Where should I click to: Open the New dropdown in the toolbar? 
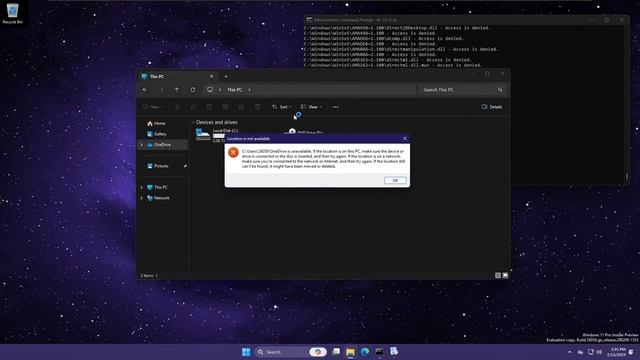(153, 107)
